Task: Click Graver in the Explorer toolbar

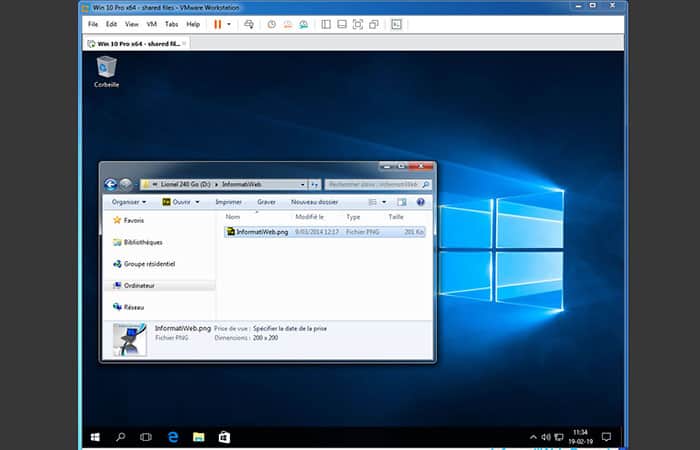Action: click(x=266, y=202)
